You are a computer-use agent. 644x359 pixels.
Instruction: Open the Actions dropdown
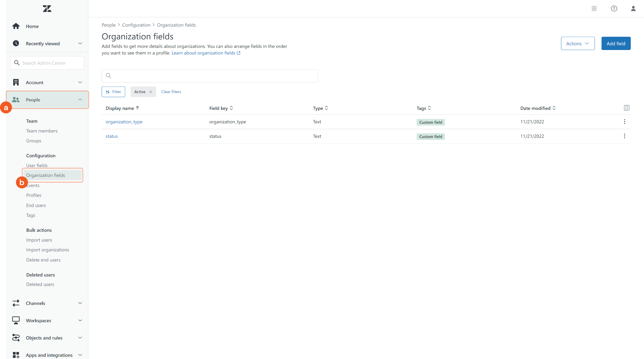pyautogui.click(x=577, y=43)
